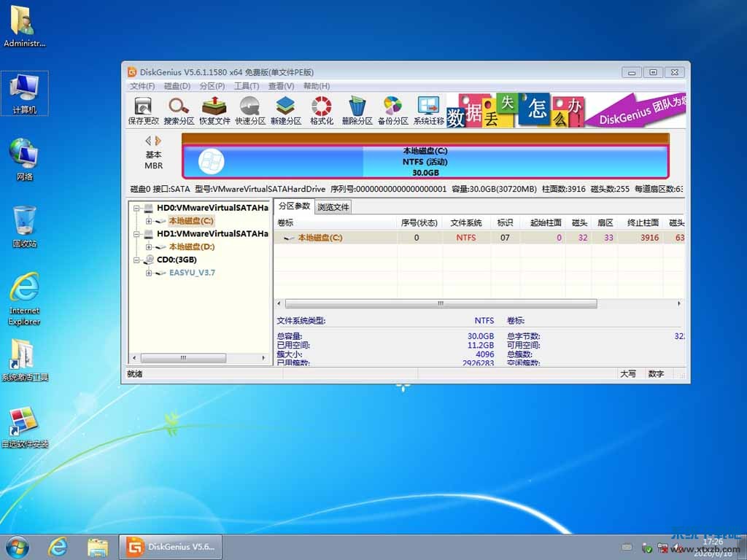The width and height of the screenshot is (747, 560).
Task: Collapse the HD1 disk tree node
Action: click(136, 234)
